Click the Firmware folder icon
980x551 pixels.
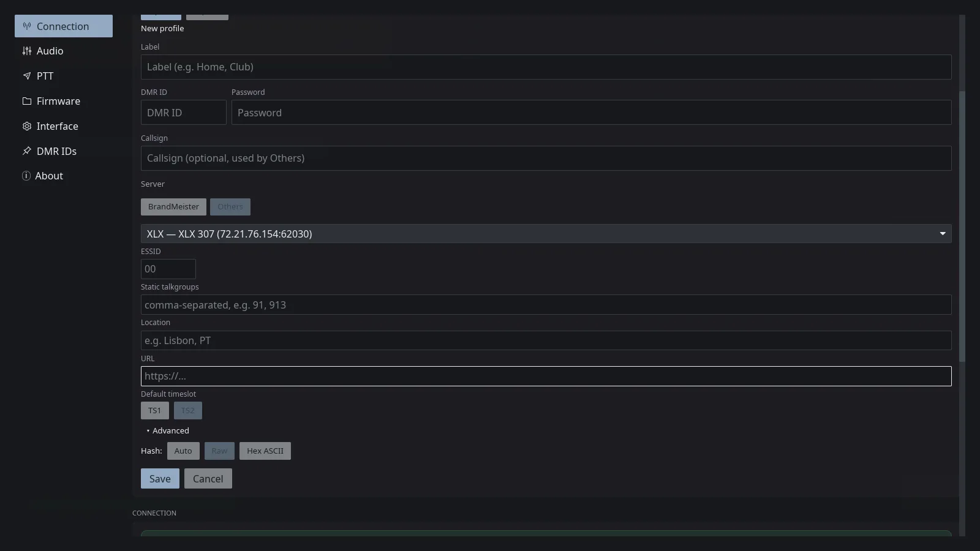pos(27,102)
